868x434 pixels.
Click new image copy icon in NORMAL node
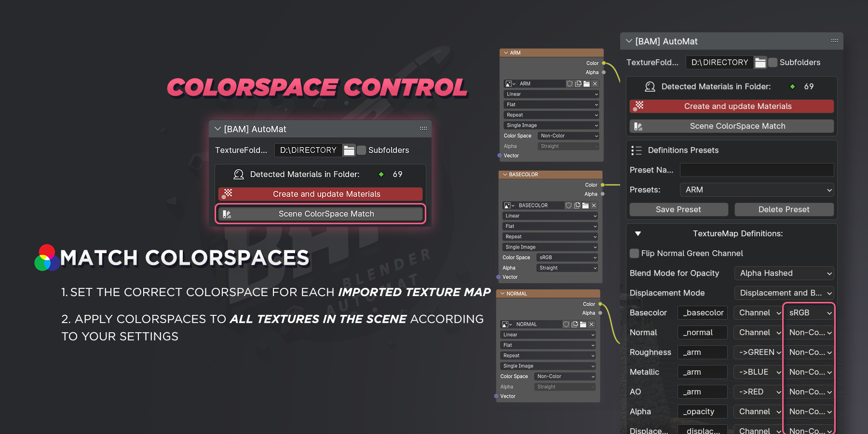tap(575, 325)
